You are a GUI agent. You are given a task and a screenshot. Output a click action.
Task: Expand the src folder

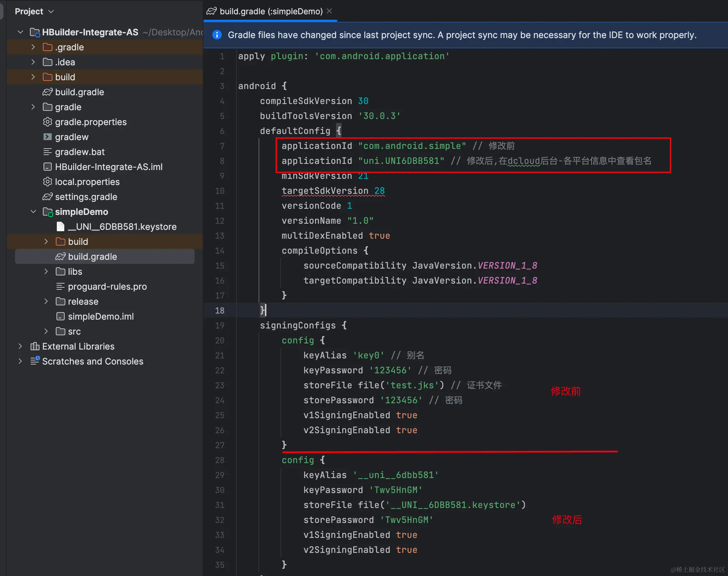[x=46, y=332]
